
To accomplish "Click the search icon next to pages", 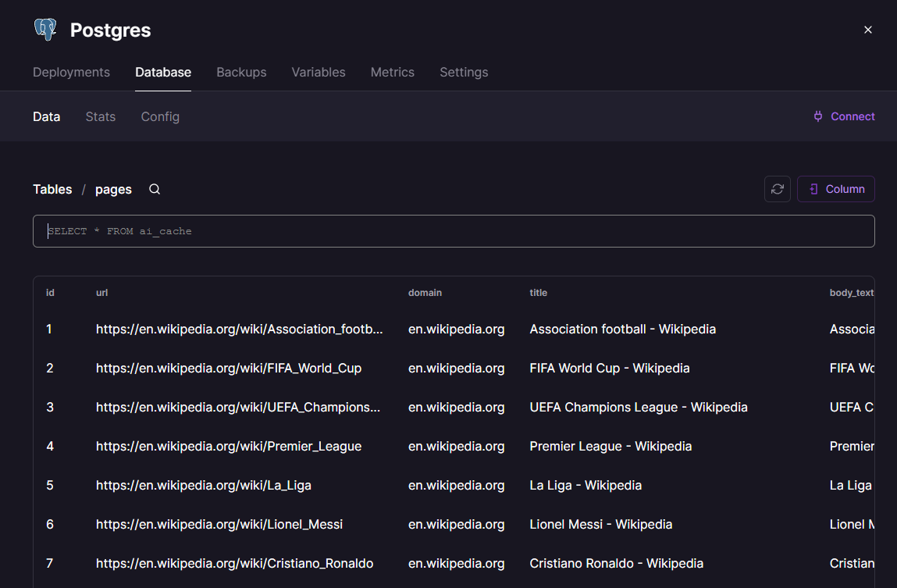I will [155, 189].
